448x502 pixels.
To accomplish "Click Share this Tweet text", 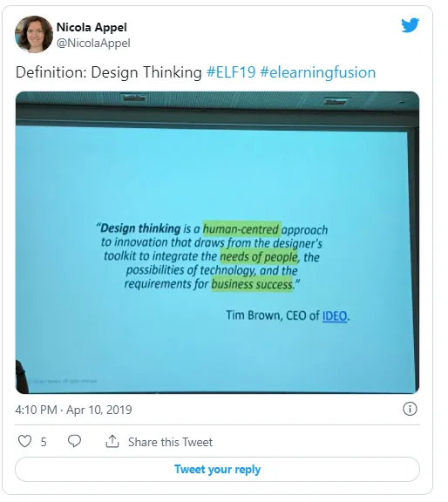I will point(170,442).
